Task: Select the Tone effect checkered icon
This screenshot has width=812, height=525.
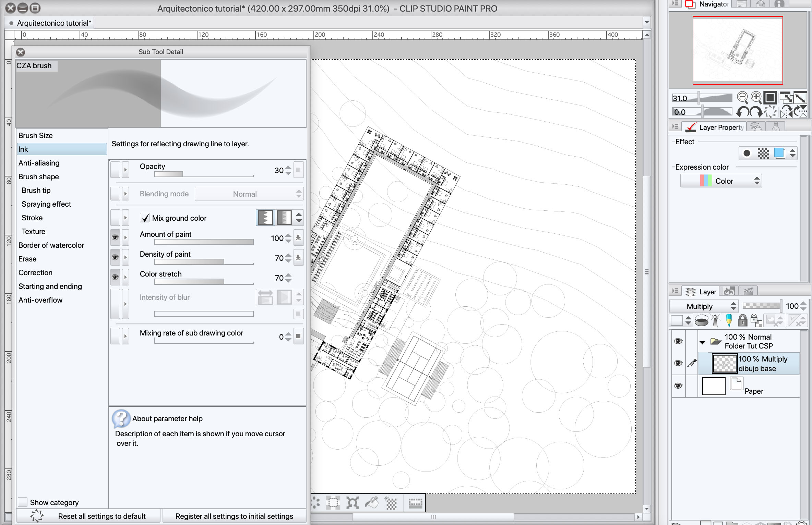Action: [763, 153]
